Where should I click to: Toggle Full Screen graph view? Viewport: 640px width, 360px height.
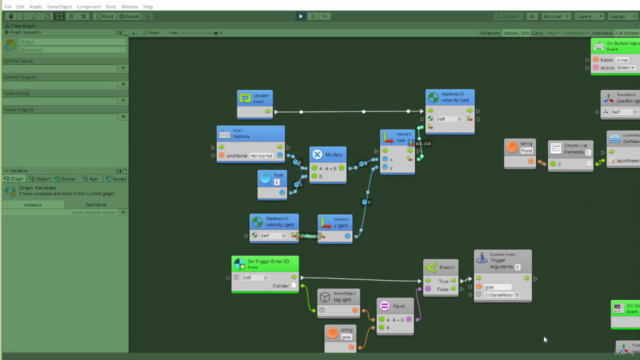point(627,33)
